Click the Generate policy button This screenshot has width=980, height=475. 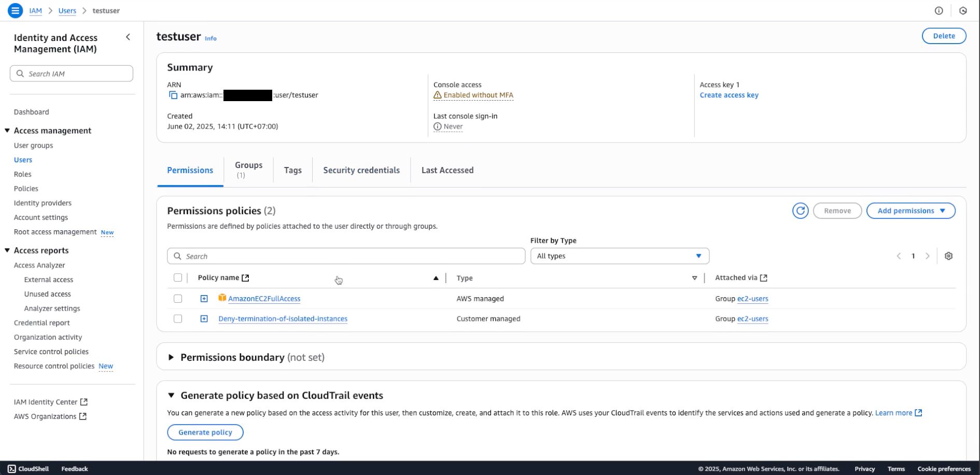click(x=205, y=432)
